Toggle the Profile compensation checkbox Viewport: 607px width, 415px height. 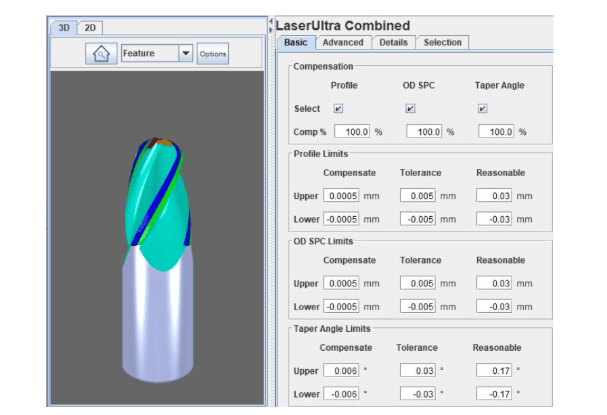[338, 108]
